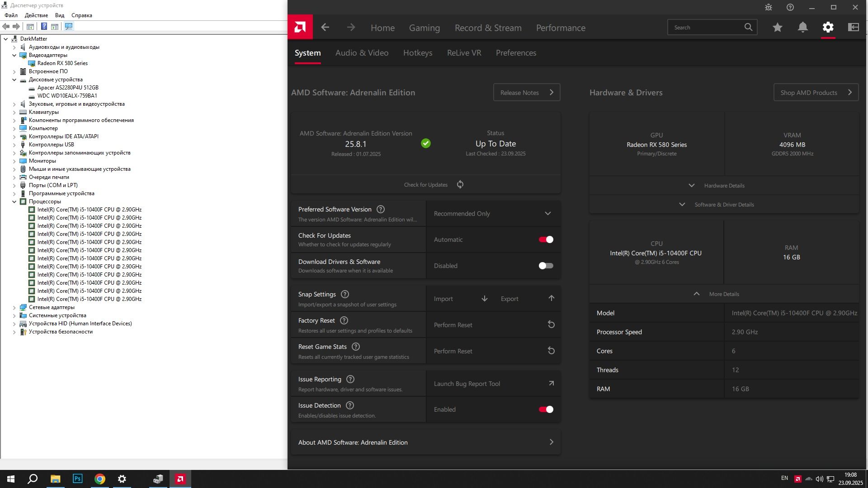Expand Hardware Details section

pos(724,185)
